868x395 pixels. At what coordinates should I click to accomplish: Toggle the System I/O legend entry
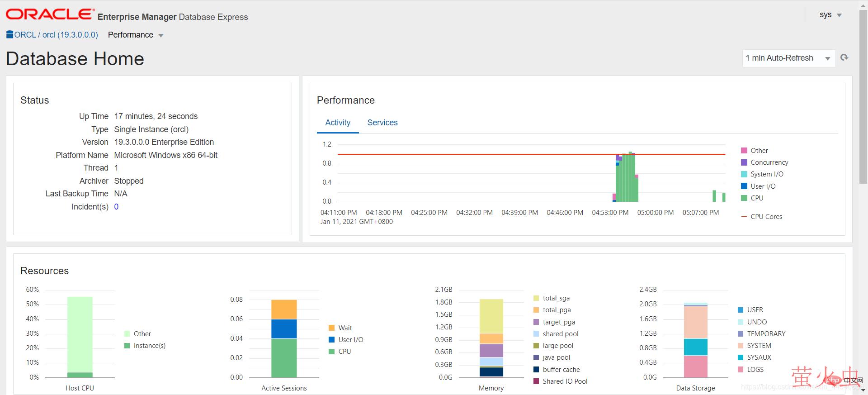click(x=767, y=174)
